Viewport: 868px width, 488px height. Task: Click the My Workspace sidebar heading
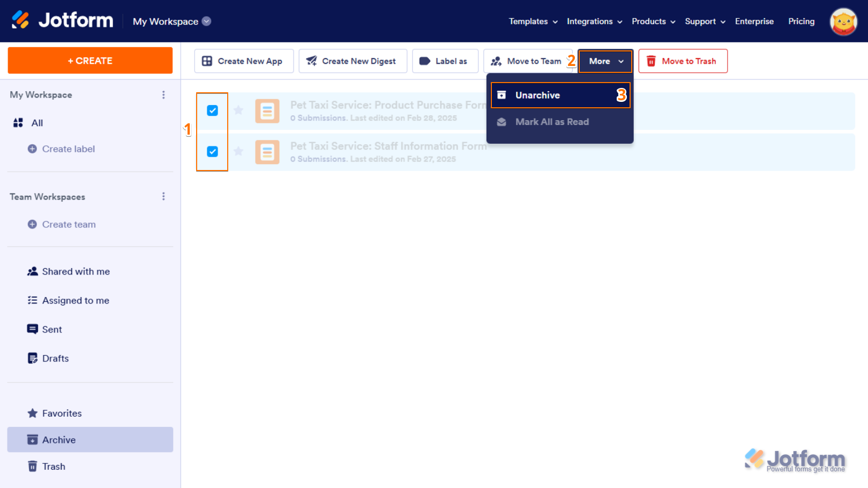(41, 95)
